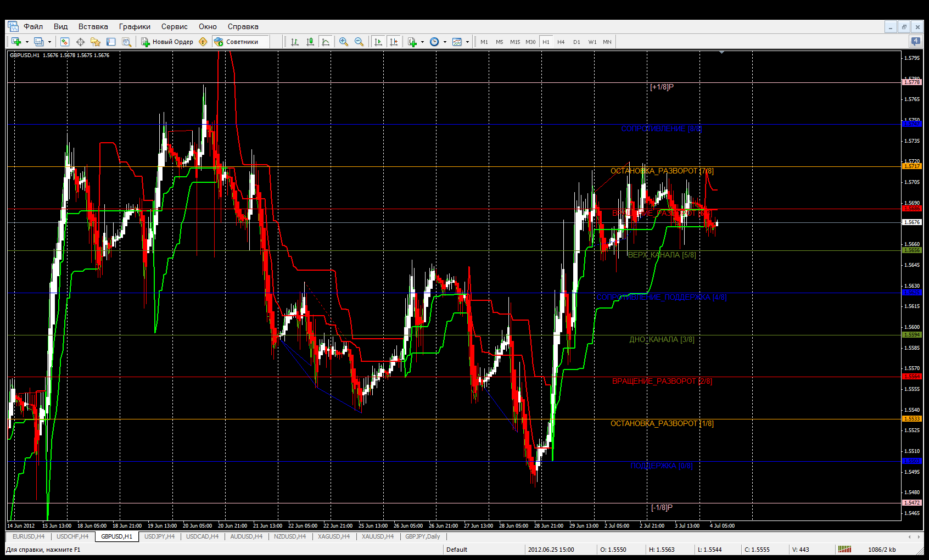
Task: Expand the Profiles dropdown arrow
Action: pos(49,42)
